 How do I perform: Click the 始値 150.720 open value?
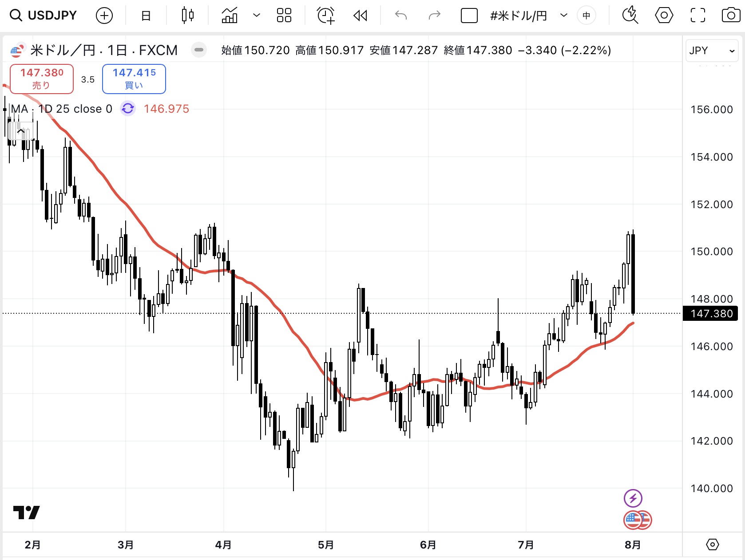tap(255, 50)
